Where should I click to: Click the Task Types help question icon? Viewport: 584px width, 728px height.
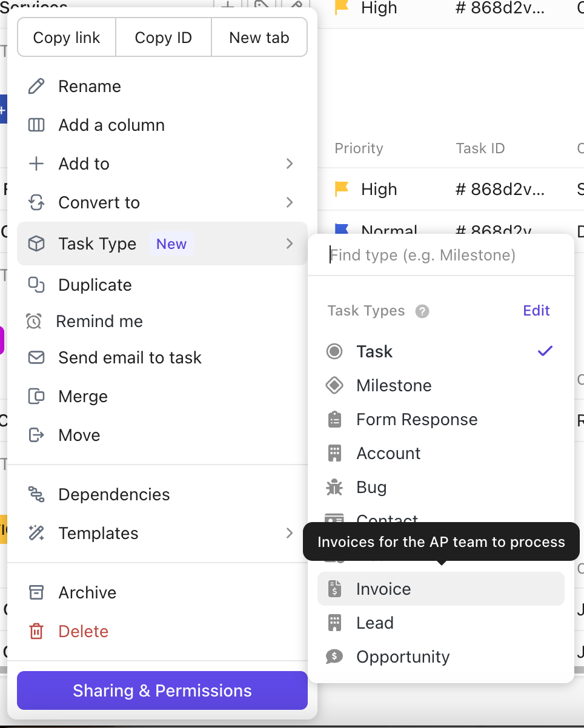coord(422,311)
